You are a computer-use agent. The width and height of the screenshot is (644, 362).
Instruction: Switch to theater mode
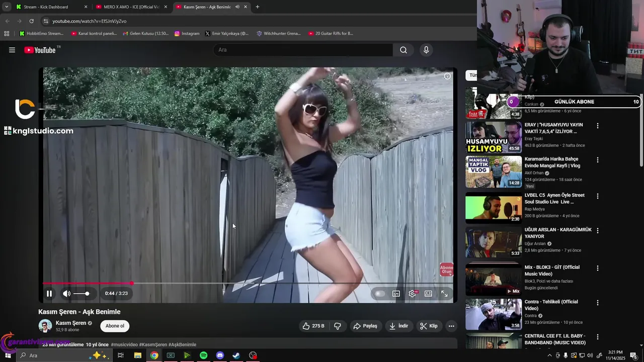click(428, 294)
